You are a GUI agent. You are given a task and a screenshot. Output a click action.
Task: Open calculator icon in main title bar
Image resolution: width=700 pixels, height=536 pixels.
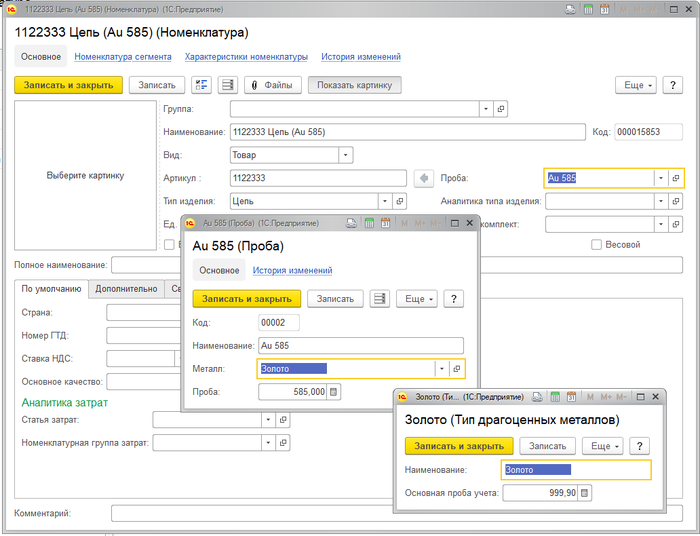(588, 9)
